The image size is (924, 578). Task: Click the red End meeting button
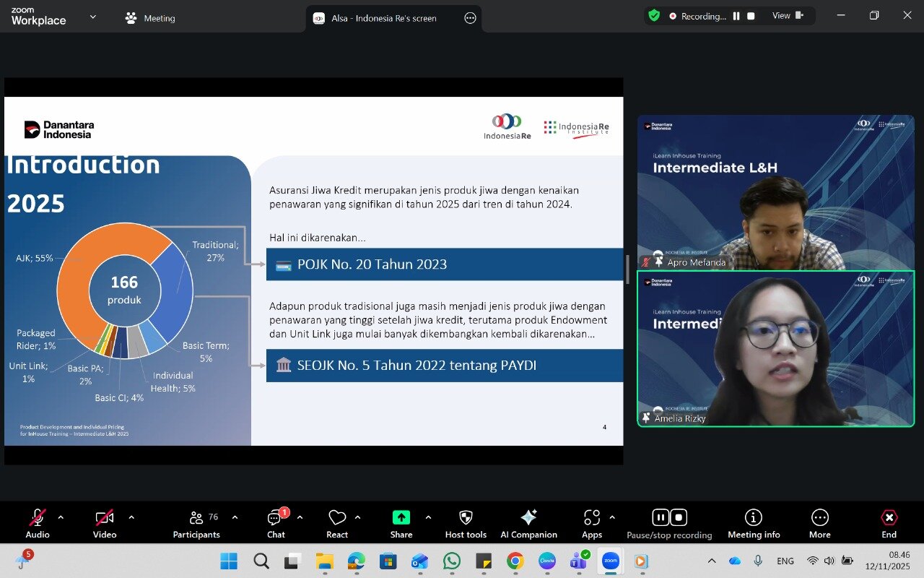point(889,523)
